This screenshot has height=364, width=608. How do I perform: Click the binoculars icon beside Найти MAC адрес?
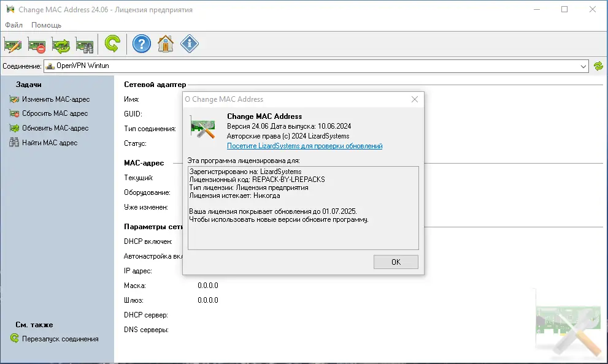[14, 143]
